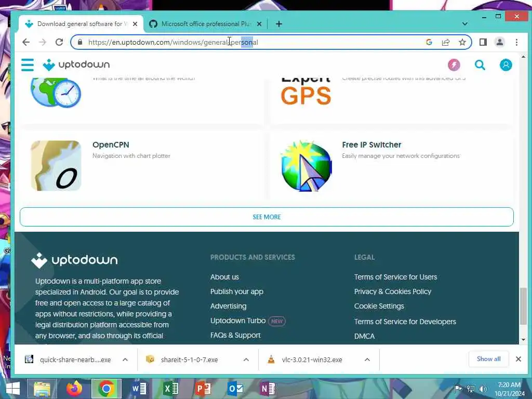Screen dimensions: 532x399
Task: Click Show all downloads
Action: coord(488,359)
